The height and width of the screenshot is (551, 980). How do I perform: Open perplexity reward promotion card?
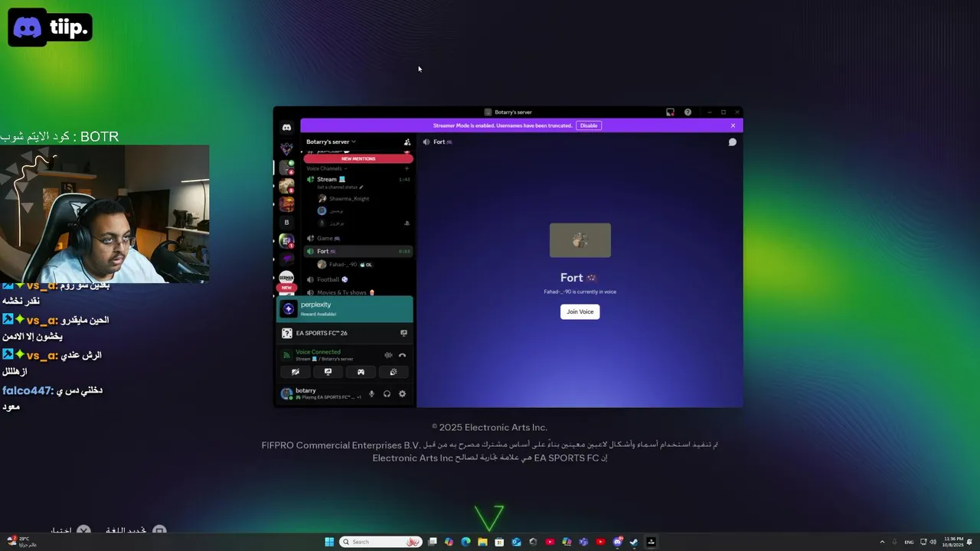point(345,308)
